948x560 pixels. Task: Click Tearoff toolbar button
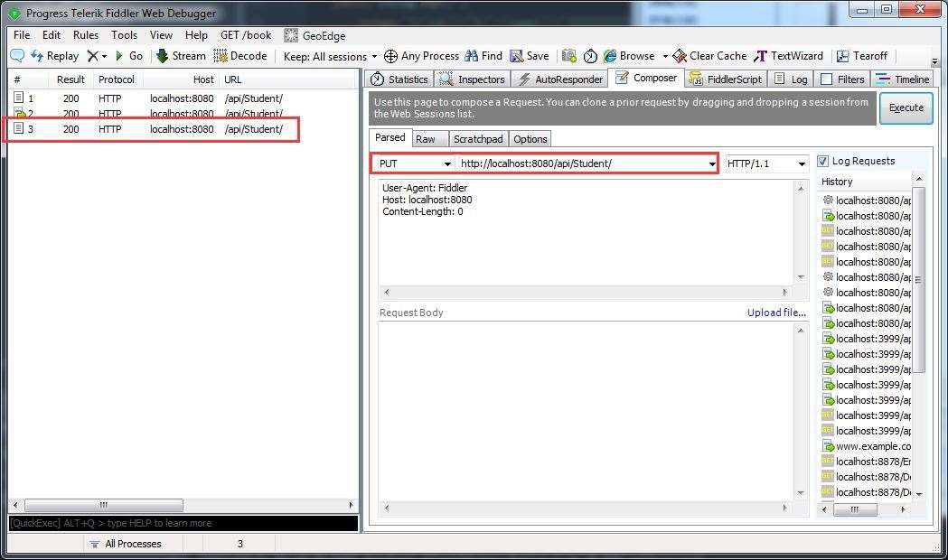pyautogui.click(x=861, y=56)
